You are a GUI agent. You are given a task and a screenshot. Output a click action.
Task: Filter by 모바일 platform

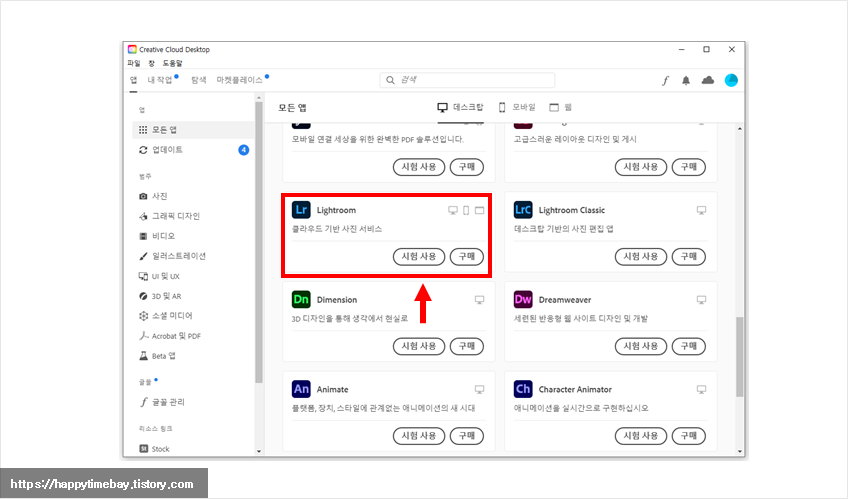coord(516,108)
